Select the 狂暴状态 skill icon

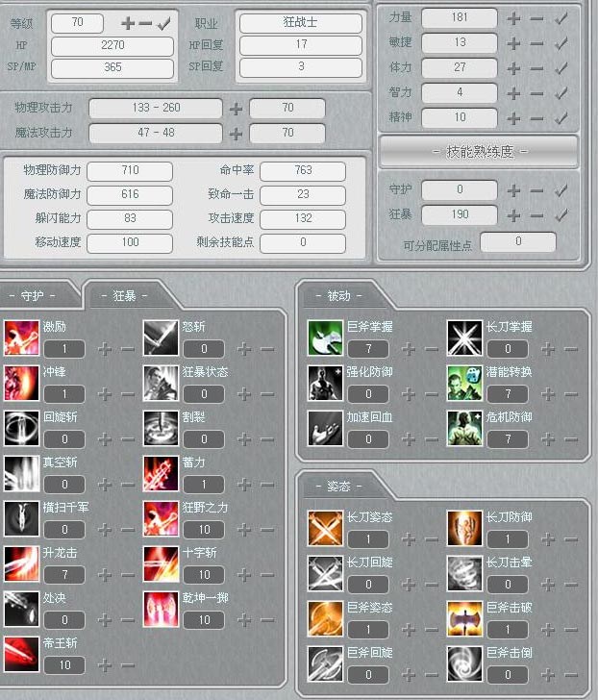161,383
